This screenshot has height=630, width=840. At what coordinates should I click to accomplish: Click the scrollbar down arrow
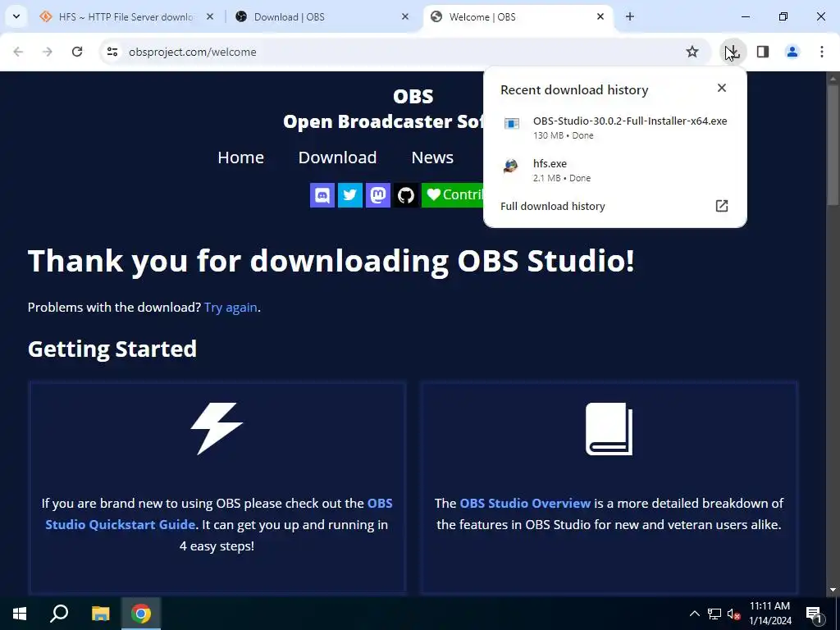point(833,590)
